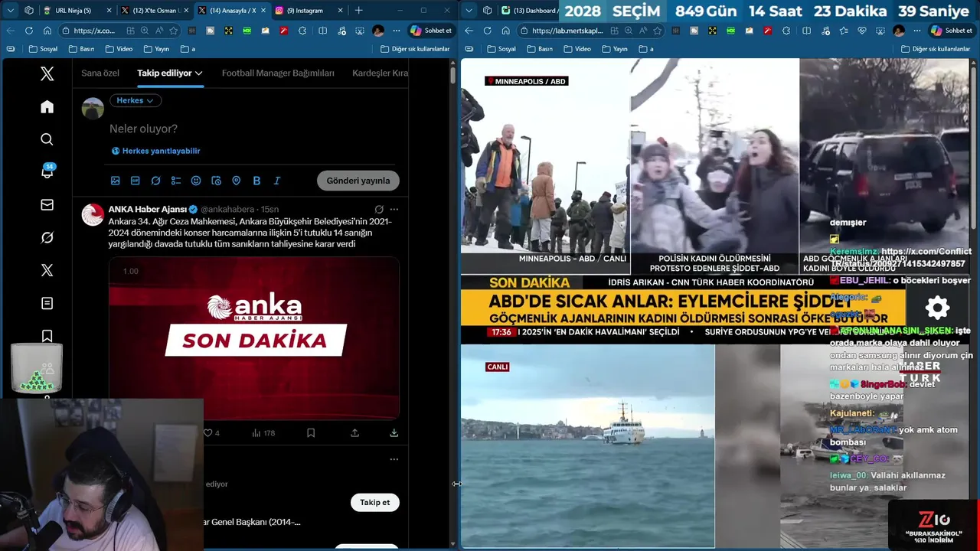Screen dimensions: 980x551
Task: Bookmark the ANKA Haber Ajansı post
Action: click(311, 432)
